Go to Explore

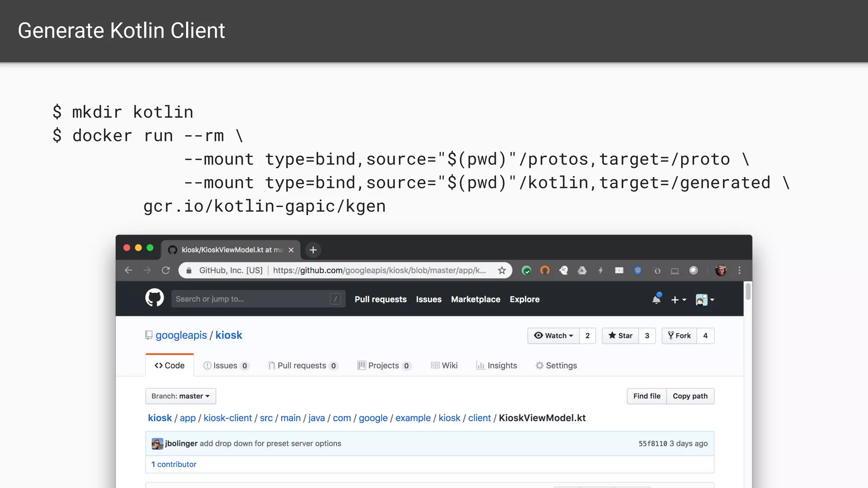524,299
